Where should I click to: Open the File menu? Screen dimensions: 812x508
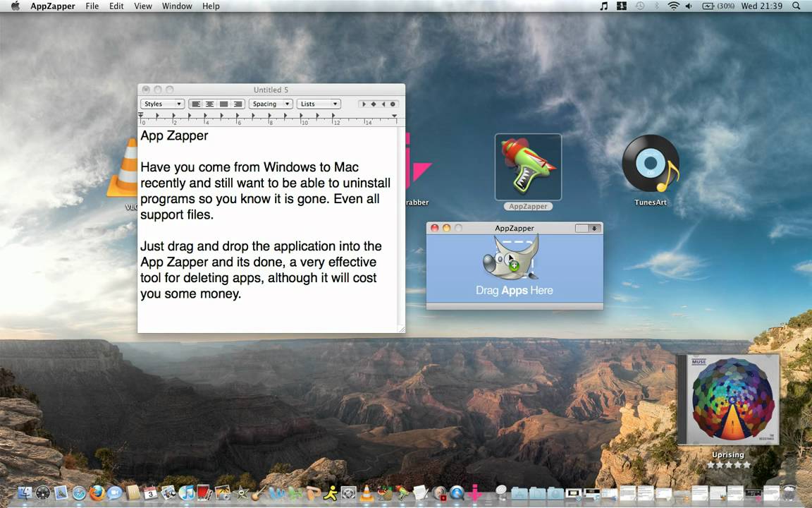coord(92,6)
